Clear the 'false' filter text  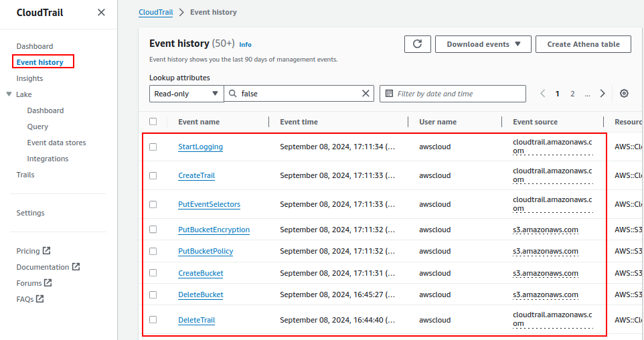pyautogui.click(x=366, y=94)
